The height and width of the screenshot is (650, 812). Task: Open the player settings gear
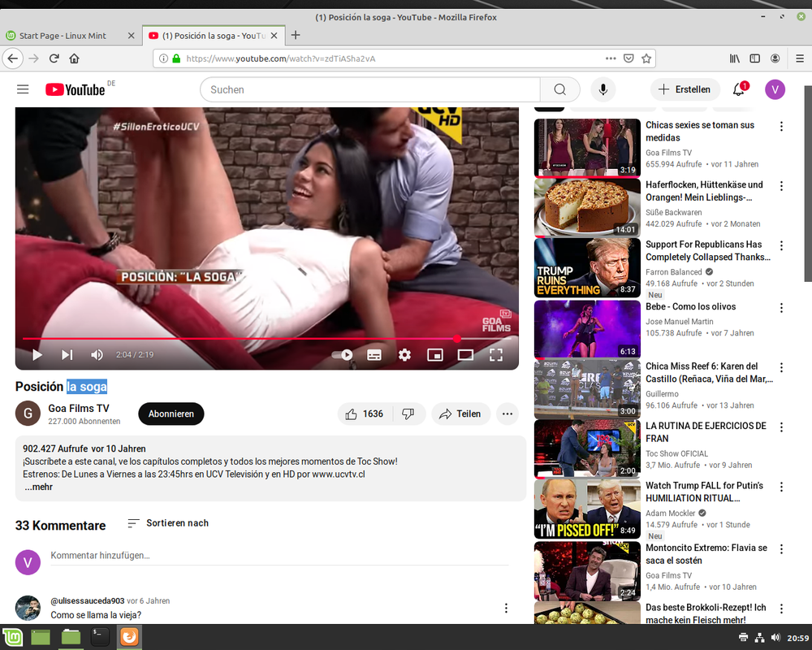pos(404,354)
